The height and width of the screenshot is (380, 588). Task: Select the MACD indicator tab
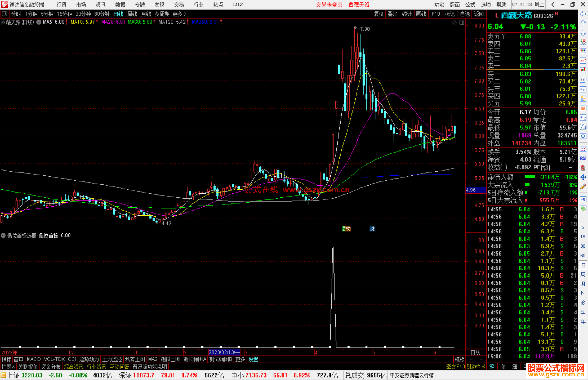33,359
